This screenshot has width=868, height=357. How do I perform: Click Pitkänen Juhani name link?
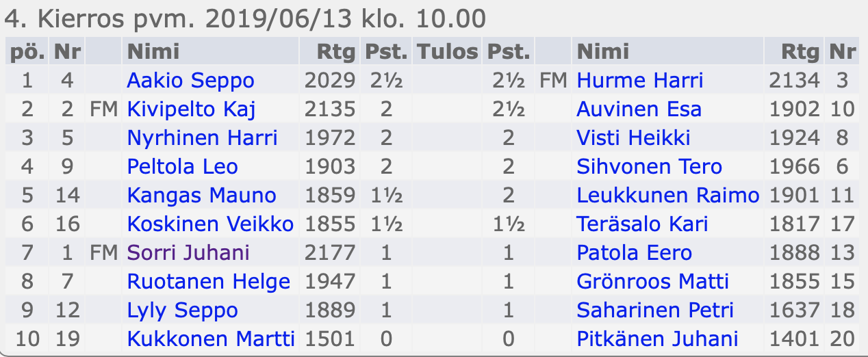[658, 339]
